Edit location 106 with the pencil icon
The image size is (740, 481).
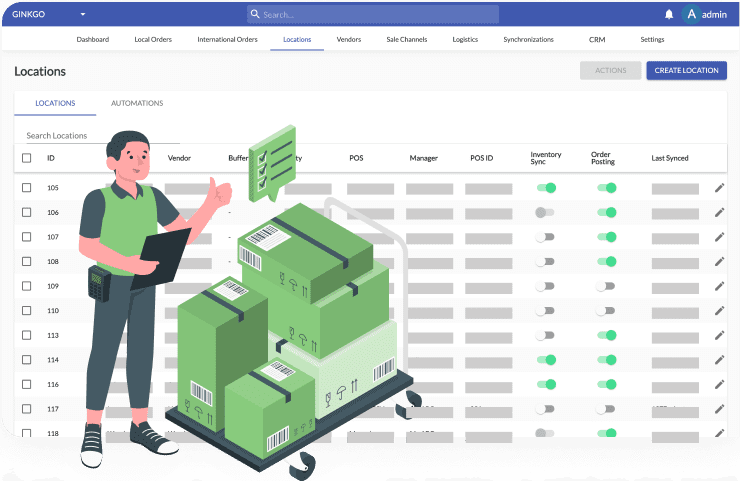(719, 212)
